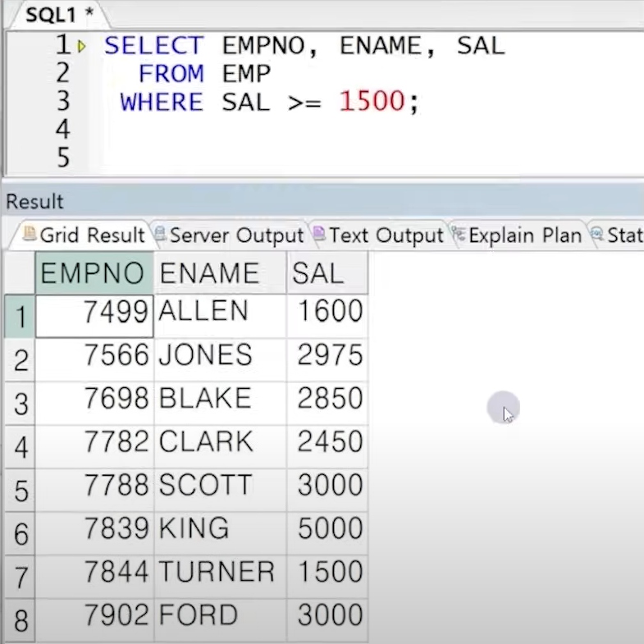Select row header number 4
The image size is (644, 644).
20,447
